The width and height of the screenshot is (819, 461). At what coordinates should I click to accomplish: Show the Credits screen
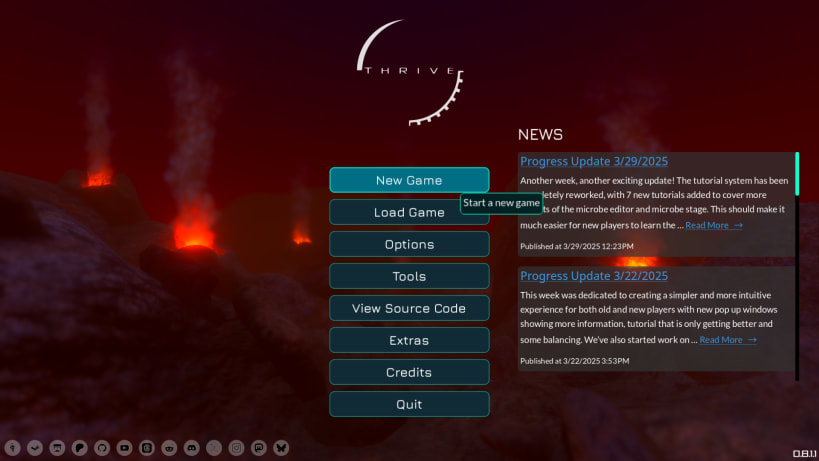coord(409,372)
